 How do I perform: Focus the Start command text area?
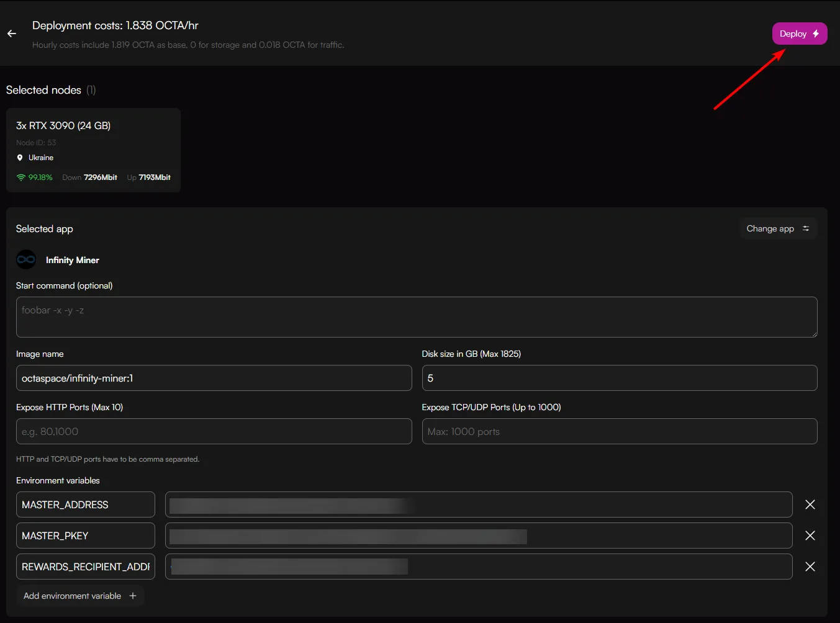(x=417, y=317)
